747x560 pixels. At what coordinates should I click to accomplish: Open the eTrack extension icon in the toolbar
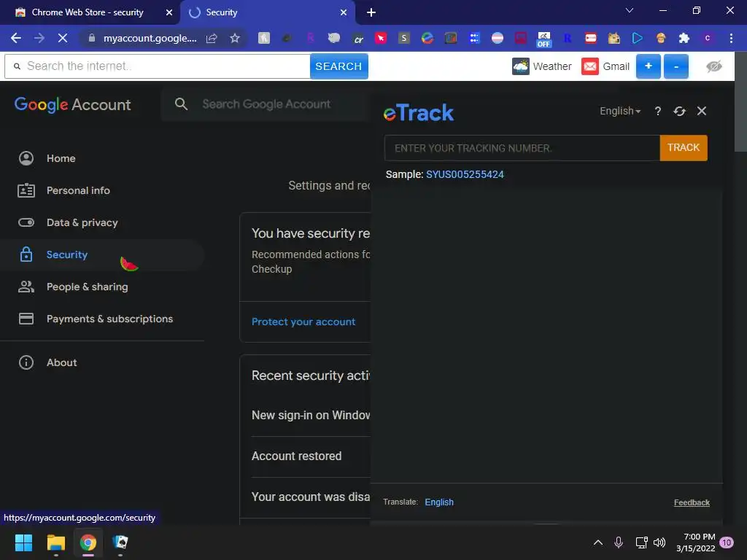(x=427, y=38)
